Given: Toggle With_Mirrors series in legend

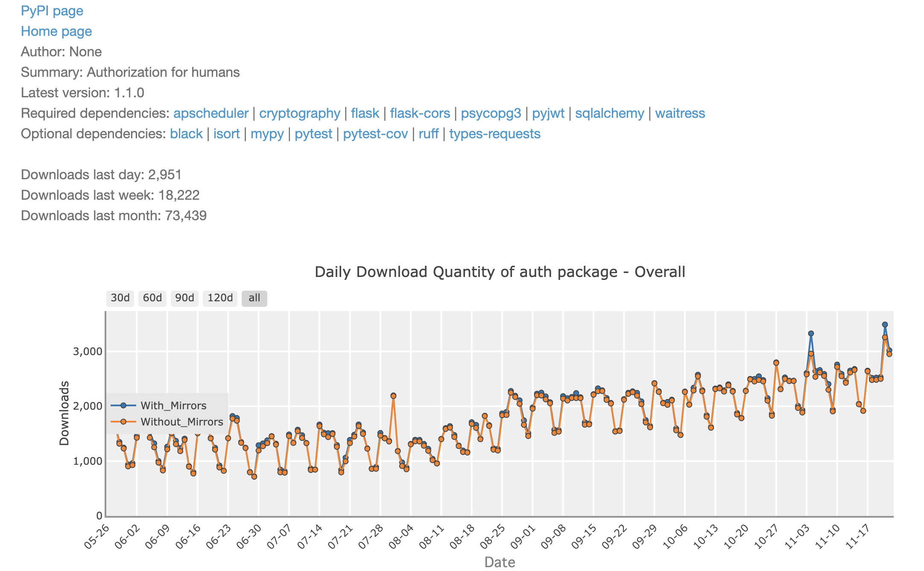Looking at the screenshot, I should [173, 405].
